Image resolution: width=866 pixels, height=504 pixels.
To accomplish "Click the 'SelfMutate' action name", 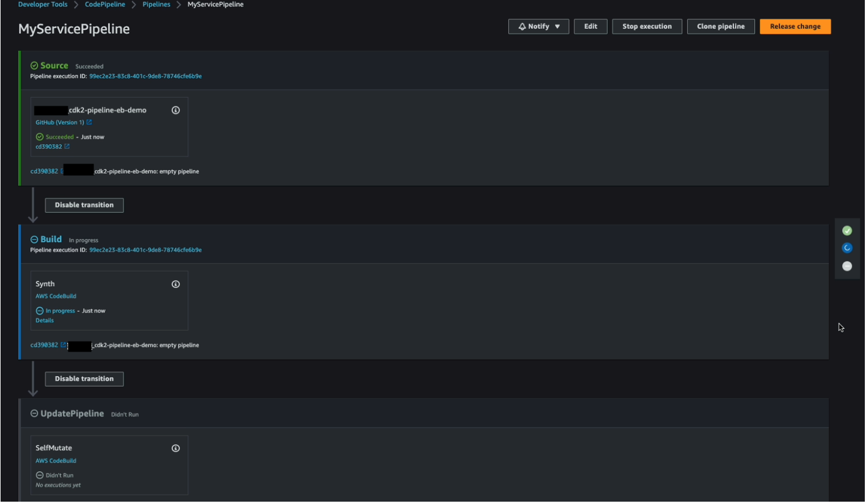I will [x=54, y=449].
